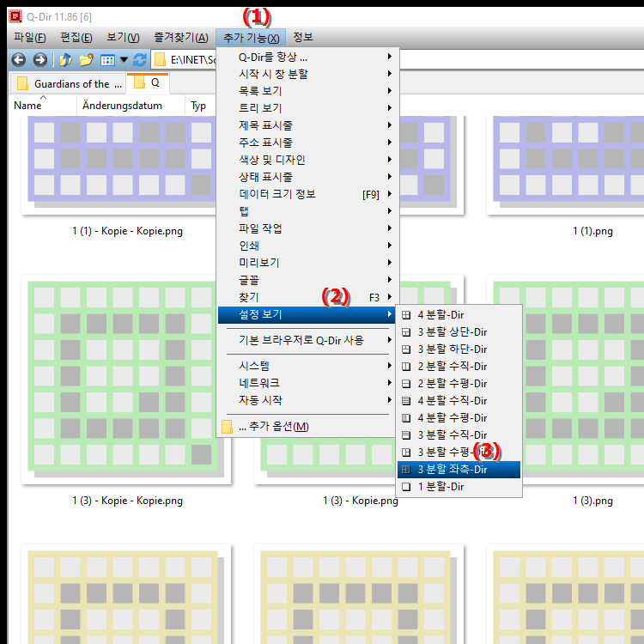The height and width of the screenshot is (644, 644).
Task: Open ... 추가 옵션(M) with folder icon
Action: 307,427
